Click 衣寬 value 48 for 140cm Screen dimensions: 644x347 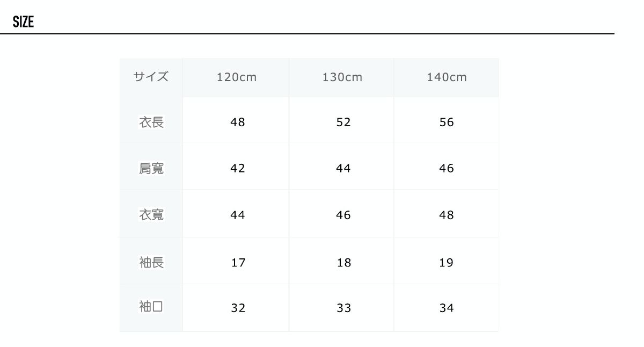coord(447,215)
